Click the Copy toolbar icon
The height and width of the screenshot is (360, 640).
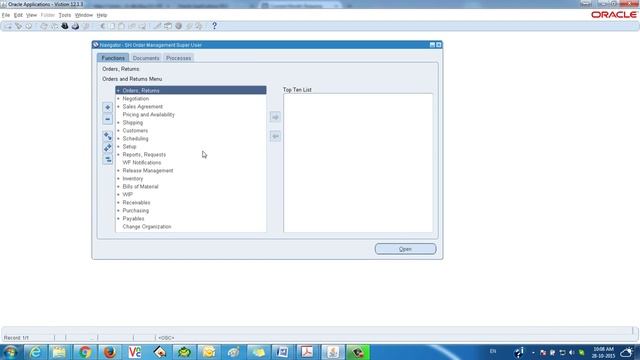coord(112,26)
